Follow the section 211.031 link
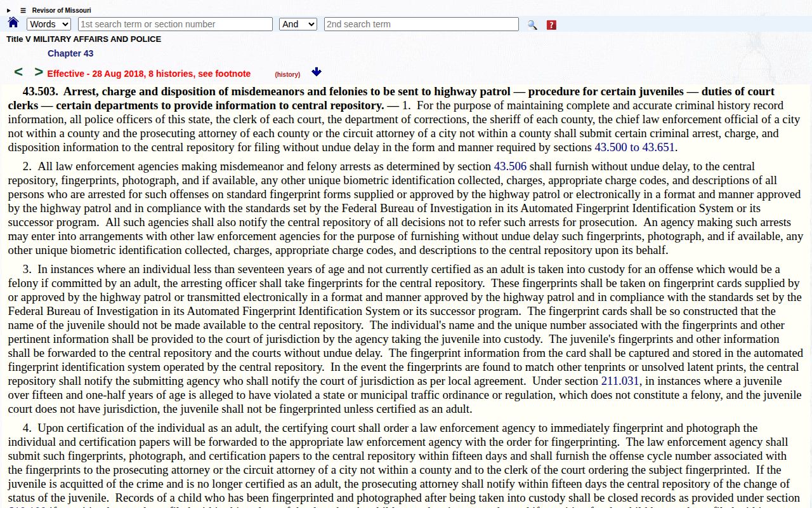 (620, 381)
